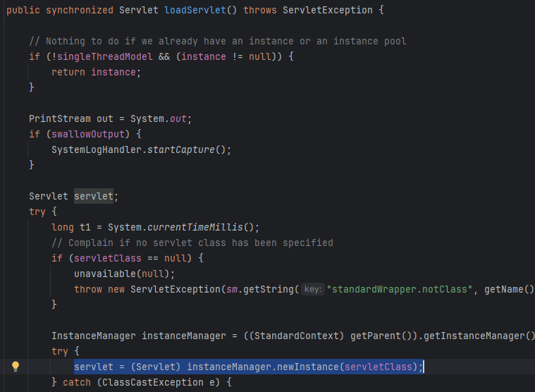Click the highlighted servlet variable declaration
This screenshot has height=392, width=535.
(93, 196)
